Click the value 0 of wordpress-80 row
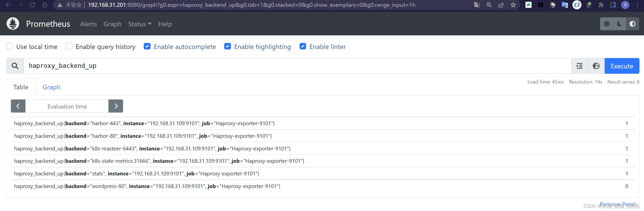The height and width of the screenshot is (211, 644). coord(627,186)
